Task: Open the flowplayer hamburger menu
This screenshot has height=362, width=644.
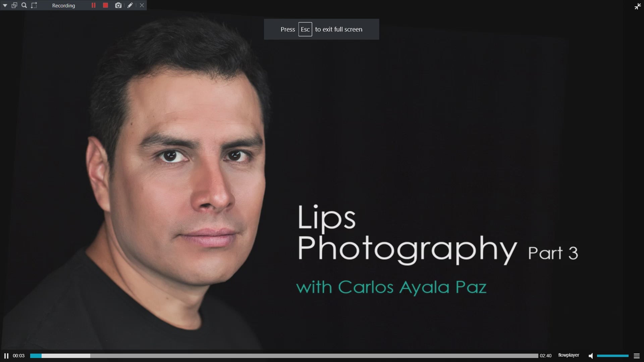Action: coord(637,356)
